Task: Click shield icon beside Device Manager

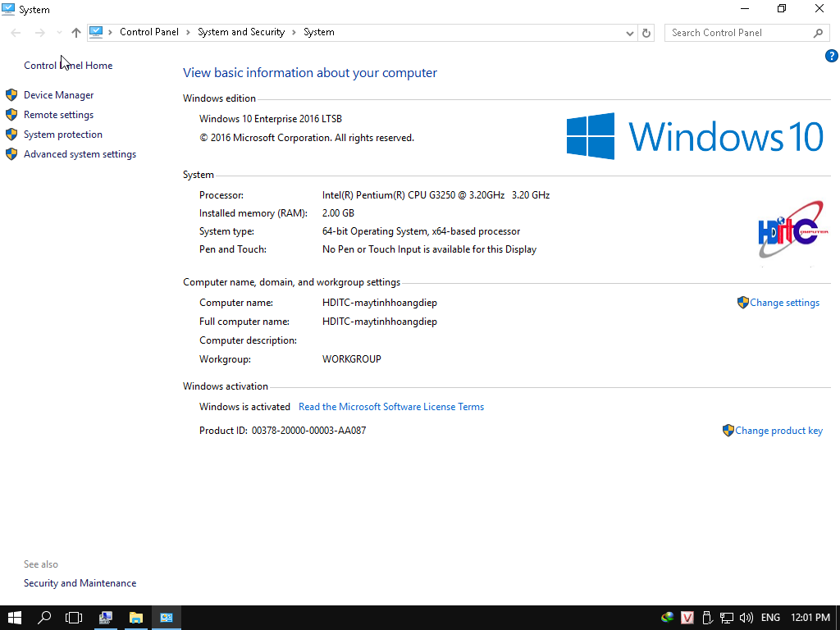Action: tap(11, 95)
